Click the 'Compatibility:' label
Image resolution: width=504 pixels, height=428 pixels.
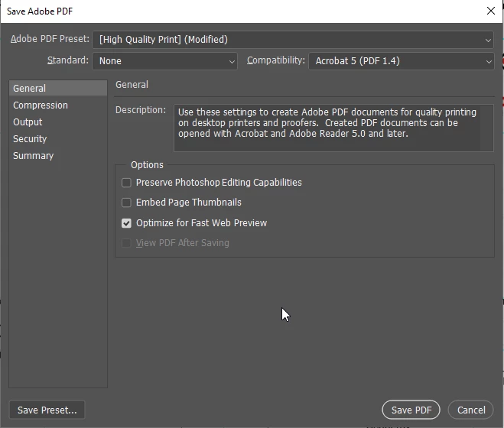pos(276,60)
